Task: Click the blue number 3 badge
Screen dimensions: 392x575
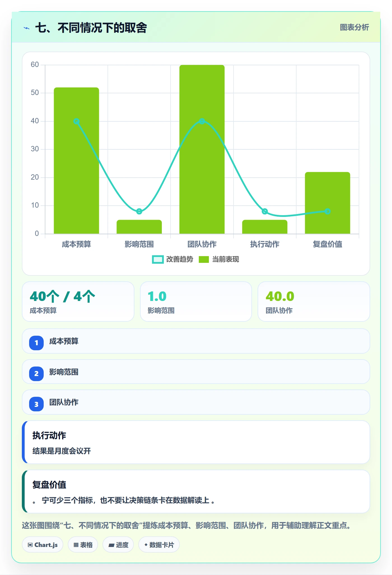Action: tap(36, 404)
